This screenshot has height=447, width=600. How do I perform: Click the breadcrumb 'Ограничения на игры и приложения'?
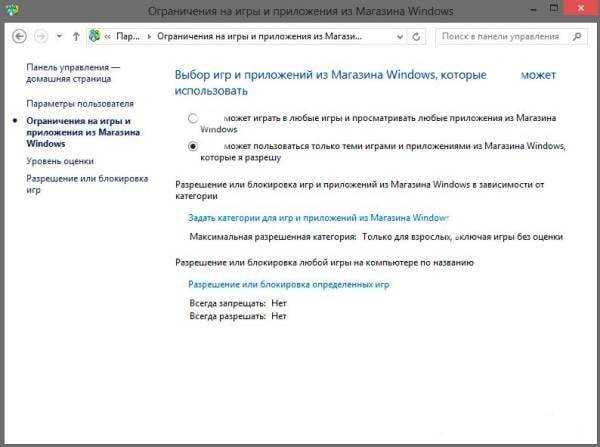[x=259, y=36]
